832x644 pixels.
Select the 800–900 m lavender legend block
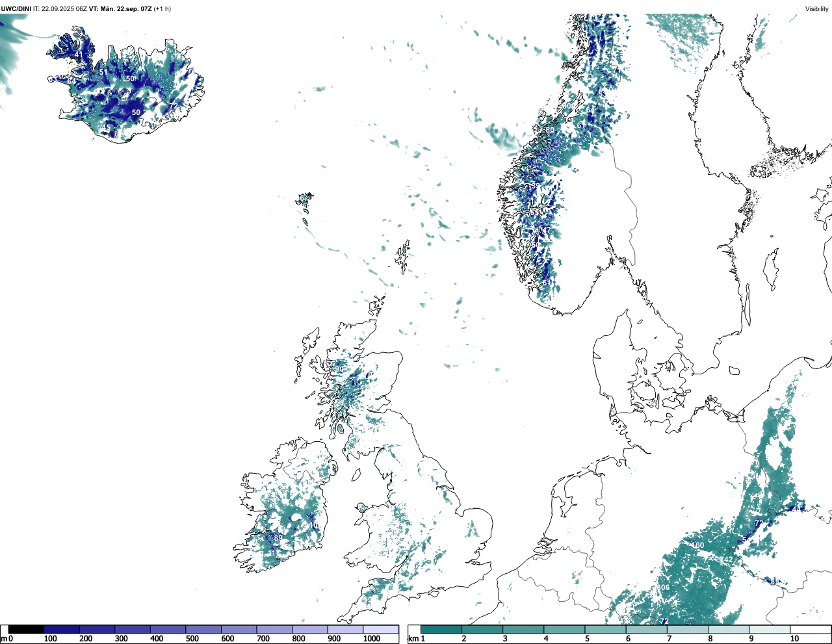(x=310, y=629)
